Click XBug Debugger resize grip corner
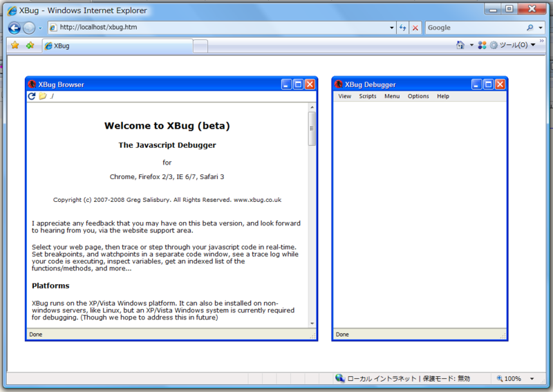 (x=503, y=336)
